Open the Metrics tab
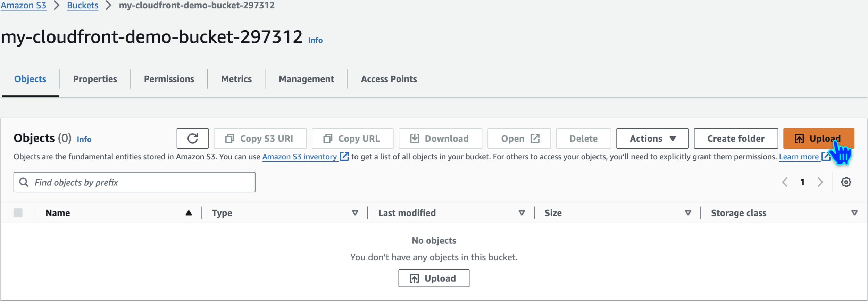Image resolution: width=868 pixels, height=301 pixels. 236,79
